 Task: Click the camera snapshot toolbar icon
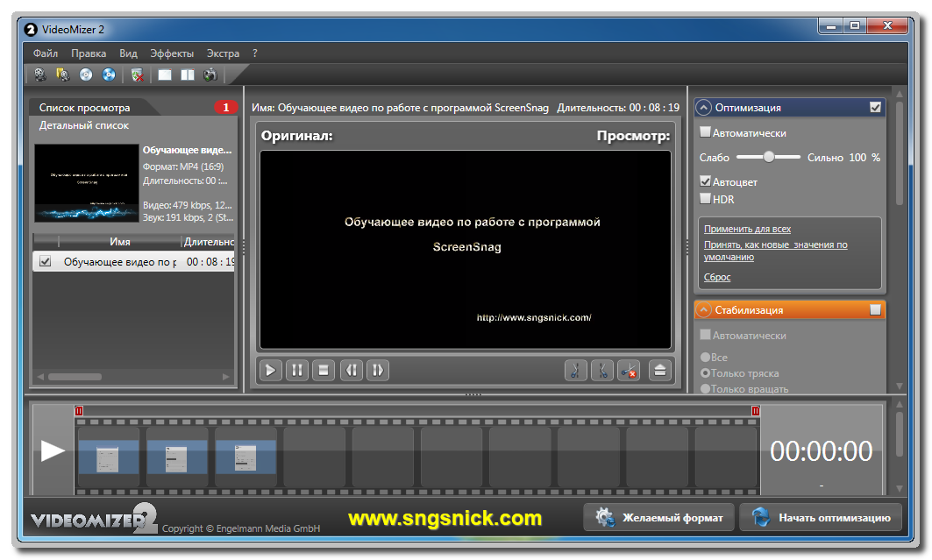210,74
